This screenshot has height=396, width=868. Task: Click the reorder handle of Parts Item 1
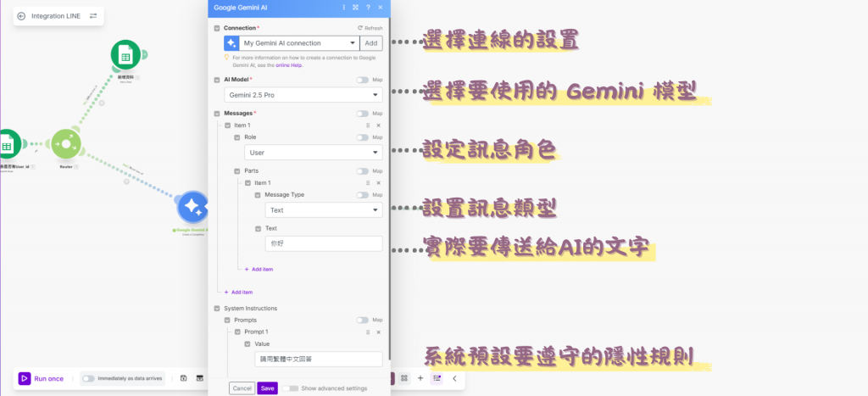tap(368, 183)
